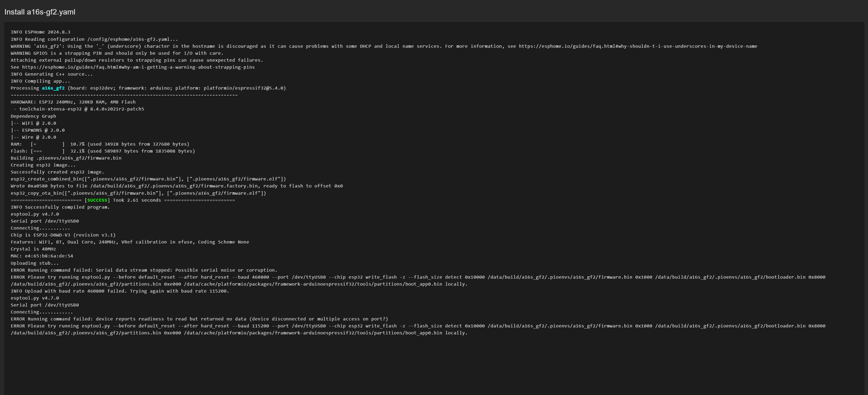868x395 pixels.
Task: Click the "Uploading stub..." log line
Action: pyautogui.click(x=35, y=263)
